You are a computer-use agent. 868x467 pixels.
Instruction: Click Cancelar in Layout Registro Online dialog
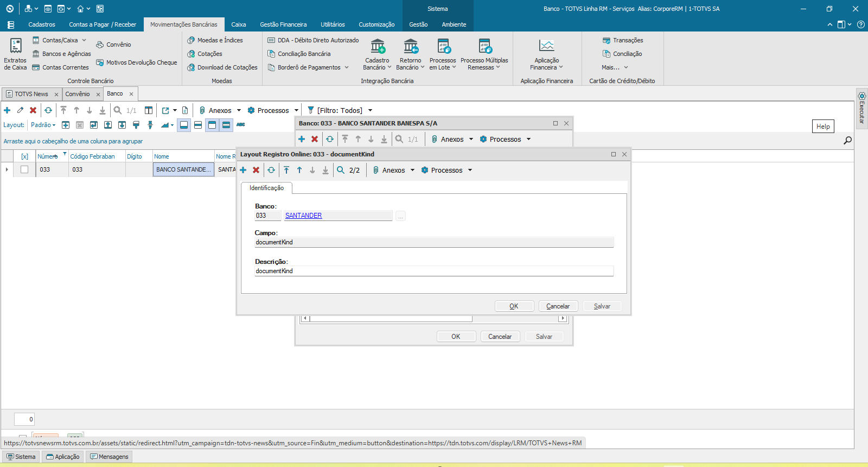[x=558, y=306]
